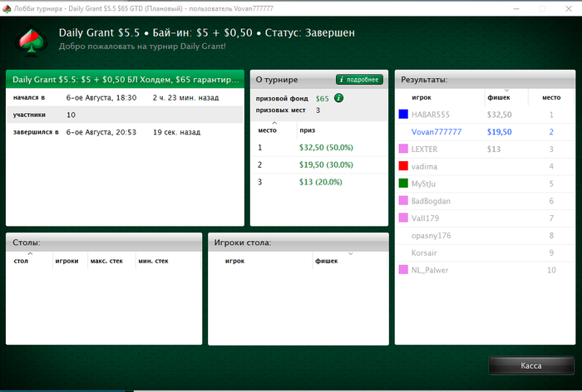Select player MyStJu in results
Image resolution: width=582 pixels, height=392 pixels.
[485, 184]
